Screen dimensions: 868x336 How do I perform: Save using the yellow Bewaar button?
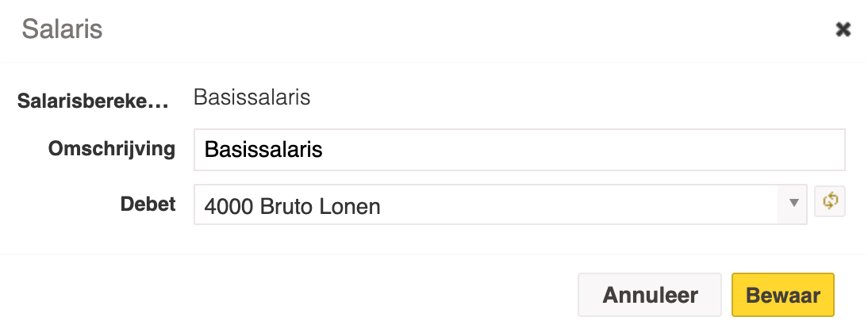[783, 295]
